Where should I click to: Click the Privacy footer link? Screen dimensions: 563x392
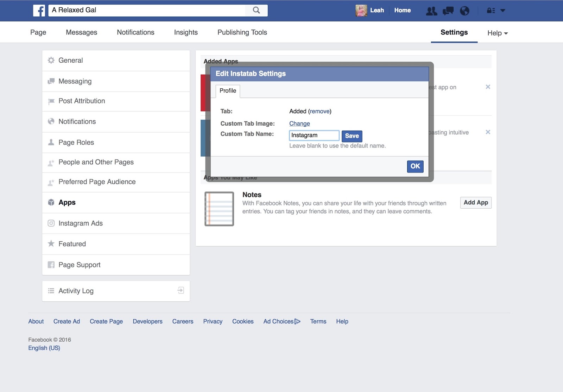click(213, 321)
